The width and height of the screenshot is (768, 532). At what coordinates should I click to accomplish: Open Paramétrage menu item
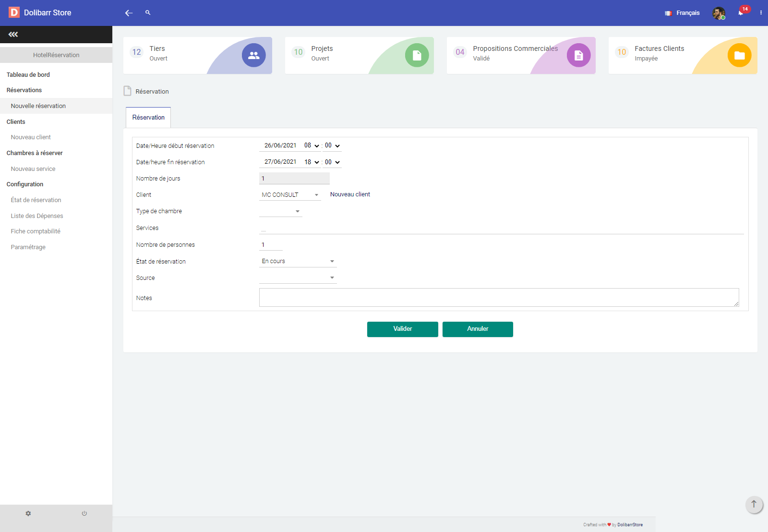(28, 247)
